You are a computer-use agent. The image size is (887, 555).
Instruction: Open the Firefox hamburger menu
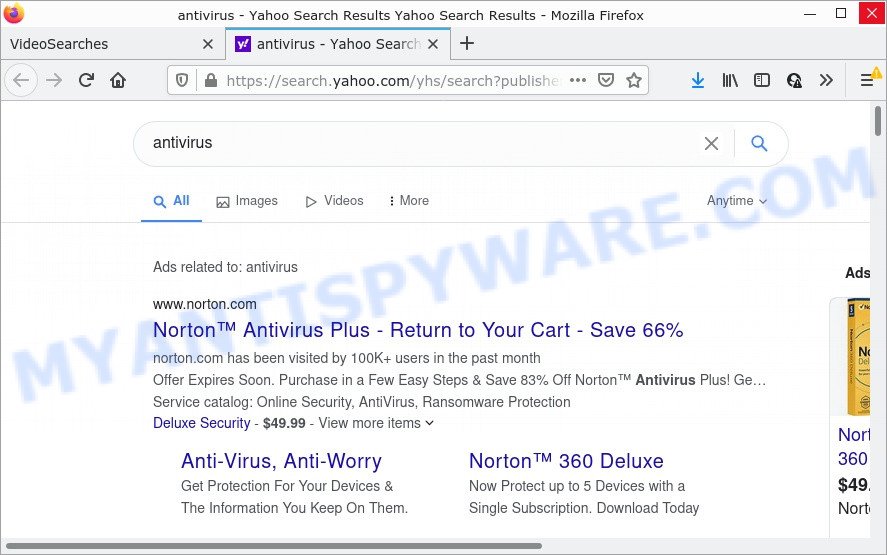point(867,80)
